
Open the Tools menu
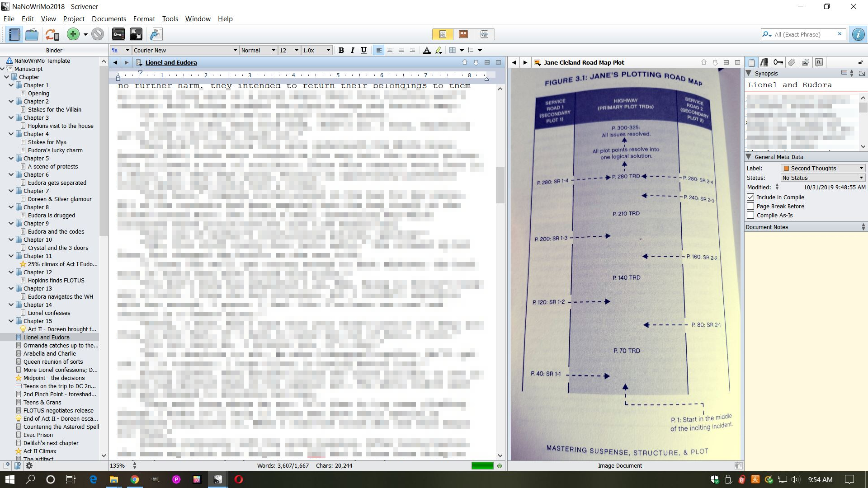coord(170,19)
